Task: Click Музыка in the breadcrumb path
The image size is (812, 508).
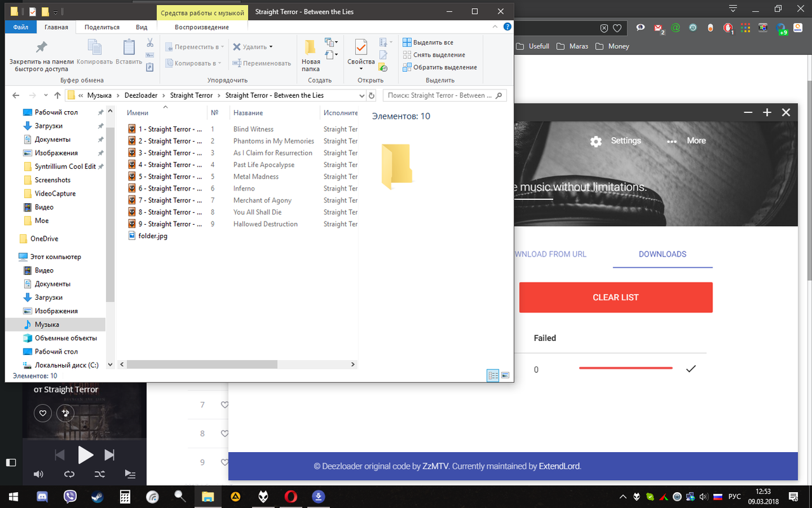Action: 99,95
